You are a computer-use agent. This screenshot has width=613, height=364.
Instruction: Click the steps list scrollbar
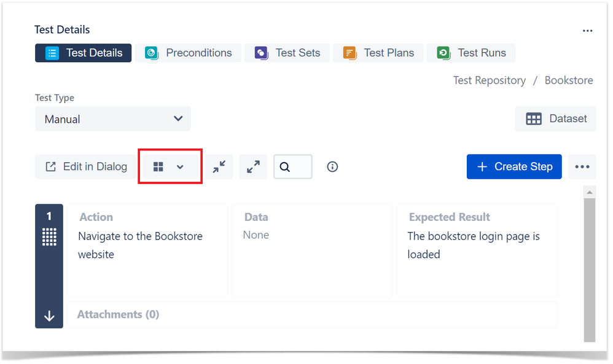coord(590,264)
